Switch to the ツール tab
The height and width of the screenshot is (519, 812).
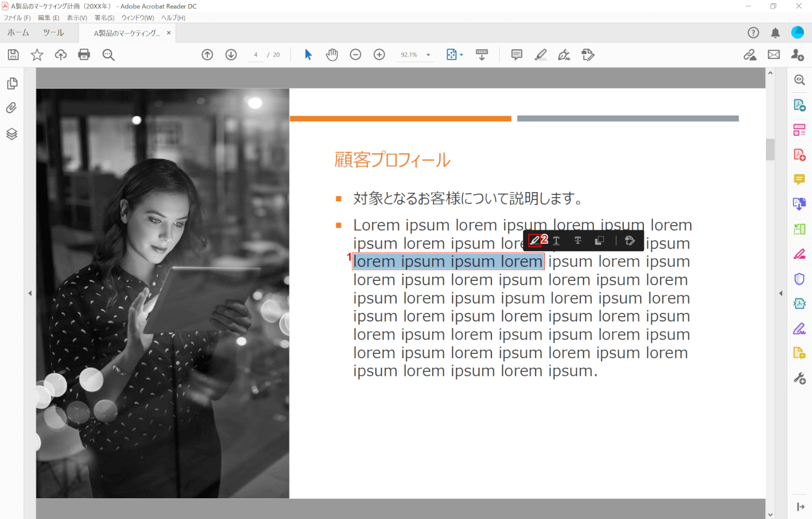[53, 32]
